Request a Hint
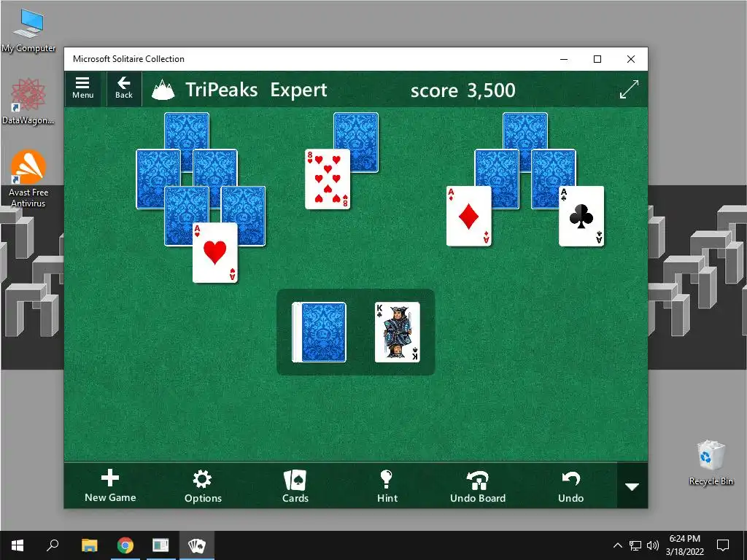 [x=387, y=486]
